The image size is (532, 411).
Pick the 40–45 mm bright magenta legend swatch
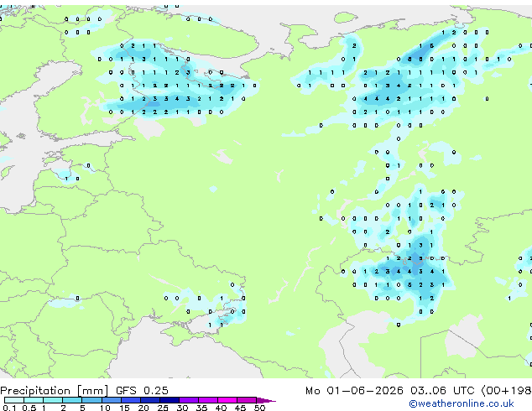(x=227, y=400)
